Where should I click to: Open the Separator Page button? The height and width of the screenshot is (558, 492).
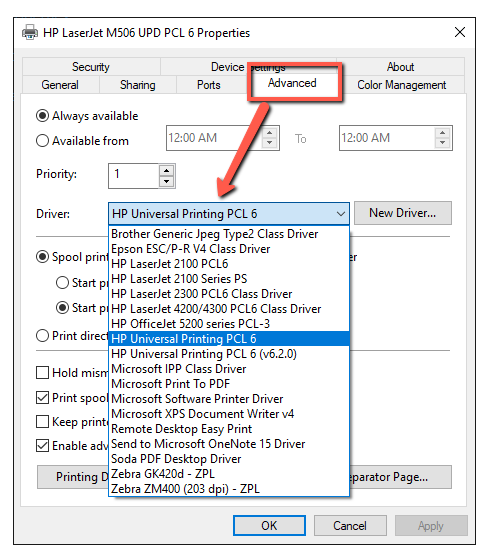[x=401, y=477]
